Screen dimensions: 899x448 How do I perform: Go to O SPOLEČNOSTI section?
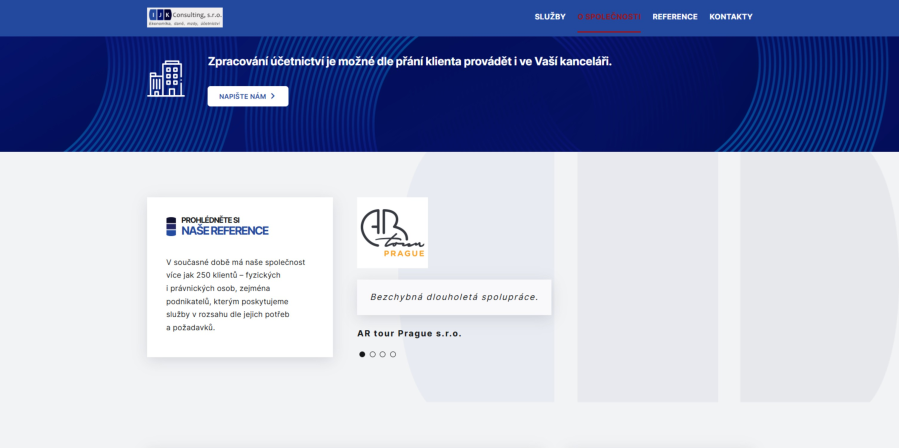click(609, 17)
